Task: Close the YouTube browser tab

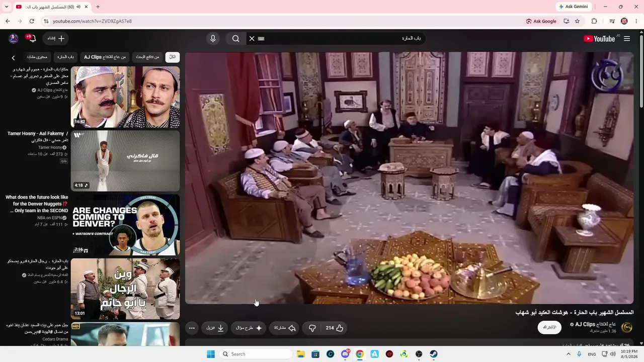Action: pos(86,7)
